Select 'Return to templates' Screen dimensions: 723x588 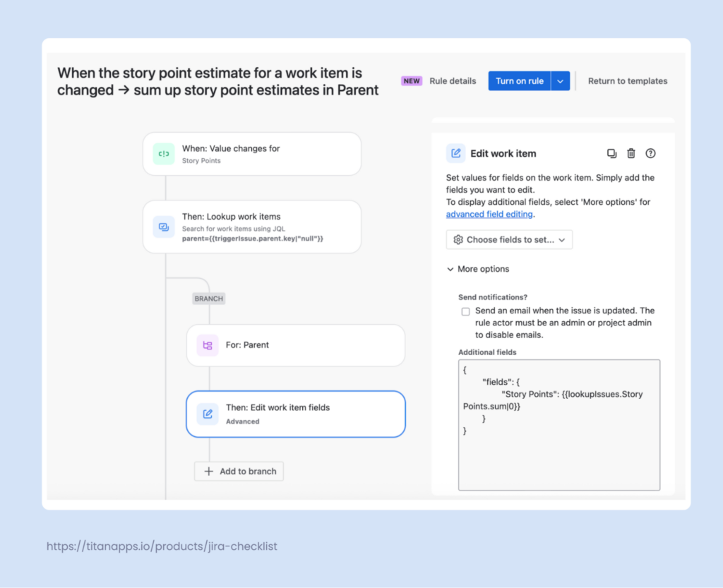628,80
